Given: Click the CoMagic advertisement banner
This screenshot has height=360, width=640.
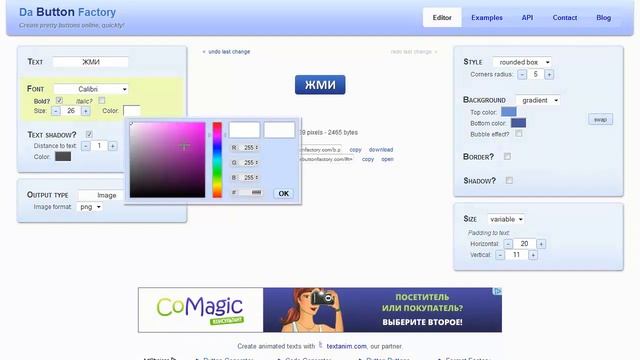Looking at the screenshot, I should (x=320, y=310).
